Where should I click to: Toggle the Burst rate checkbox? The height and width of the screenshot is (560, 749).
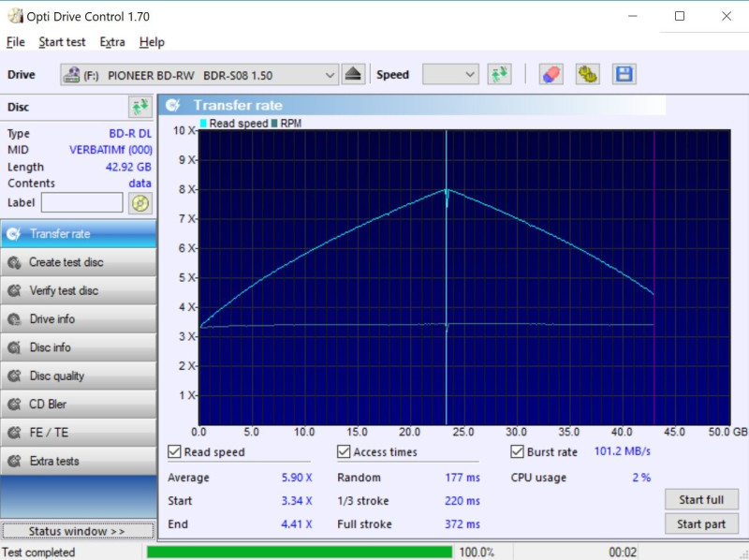(517, 451)
